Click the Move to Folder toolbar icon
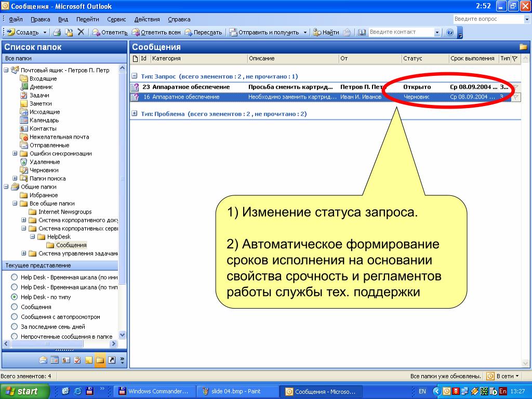 tap(69, 32)
